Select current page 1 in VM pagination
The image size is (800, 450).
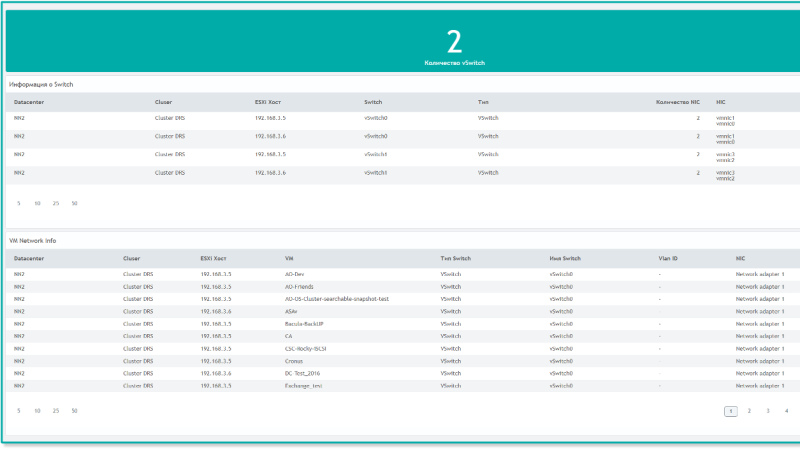pyautogui.click(x=731, y=411)
